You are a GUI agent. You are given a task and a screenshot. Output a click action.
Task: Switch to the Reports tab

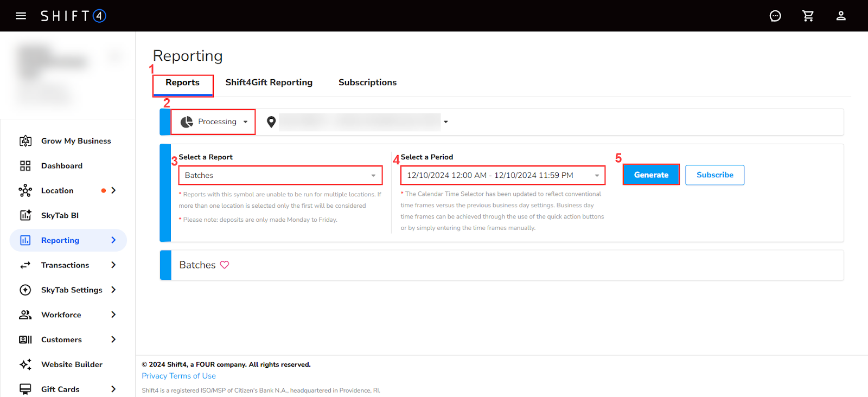coord(183,83)
